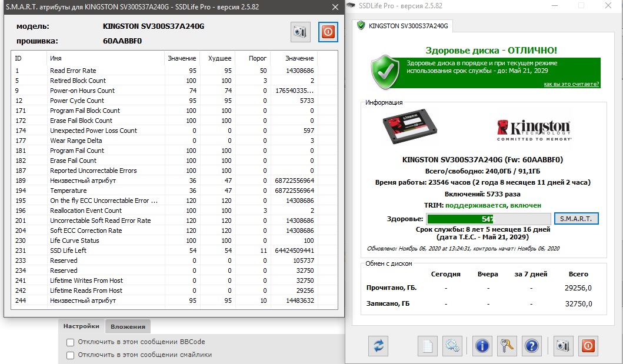Select the 'Lifetime Reads From Host' row
This screenshot has width=623, height=364.
click(x=174, y=290)
